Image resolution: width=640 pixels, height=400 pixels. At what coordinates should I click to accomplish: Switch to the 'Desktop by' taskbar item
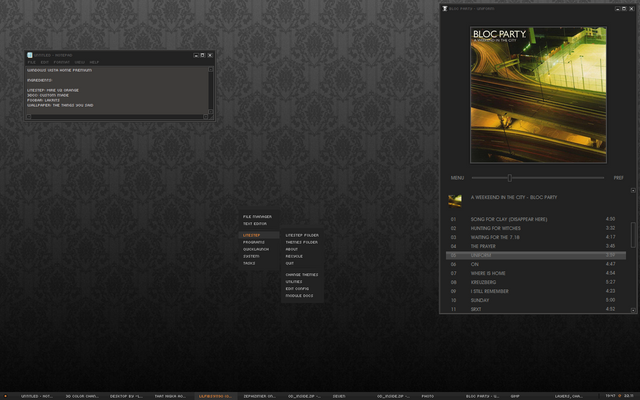(126, 396)
